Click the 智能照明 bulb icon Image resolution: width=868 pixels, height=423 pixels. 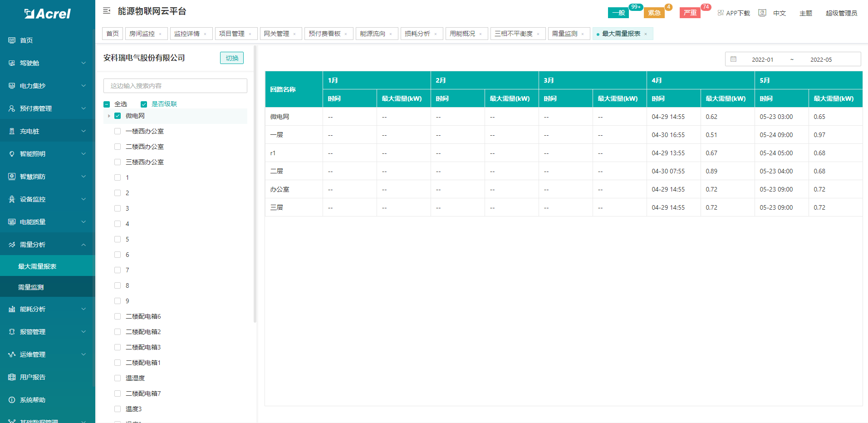[x=12, y=154]
